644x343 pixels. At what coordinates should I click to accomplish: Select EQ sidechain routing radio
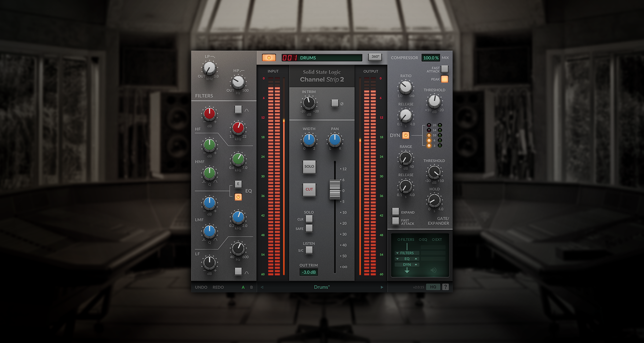click(420, 240)
